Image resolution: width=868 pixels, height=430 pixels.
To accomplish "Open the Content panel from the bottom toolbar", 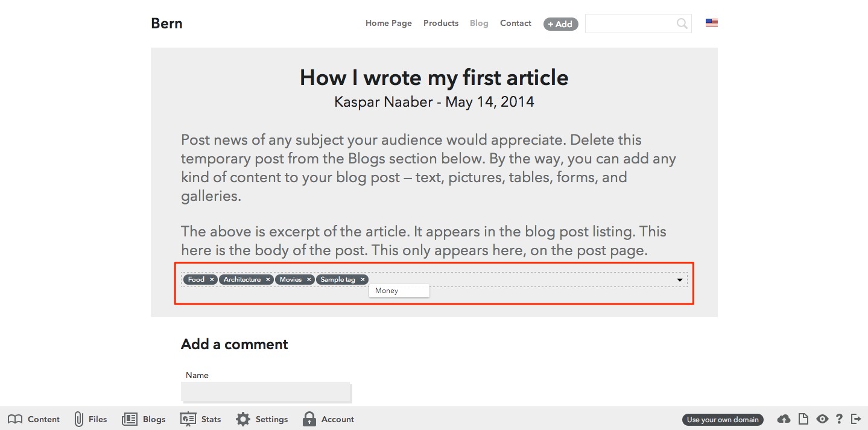I will click(x=34, y=419).
